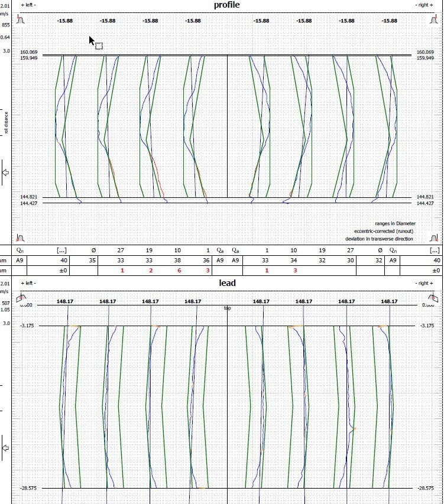Click the 160.069 diameter label on left

click(x=28, y=53)
